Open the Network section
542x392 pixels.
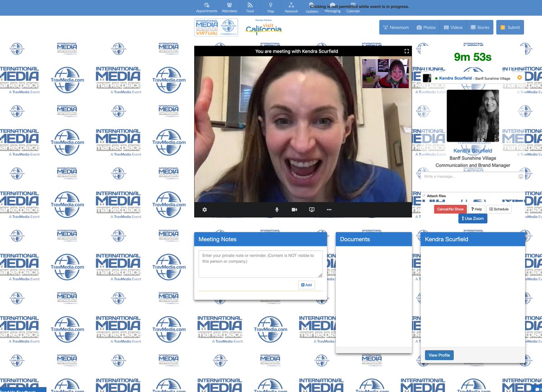291,7
